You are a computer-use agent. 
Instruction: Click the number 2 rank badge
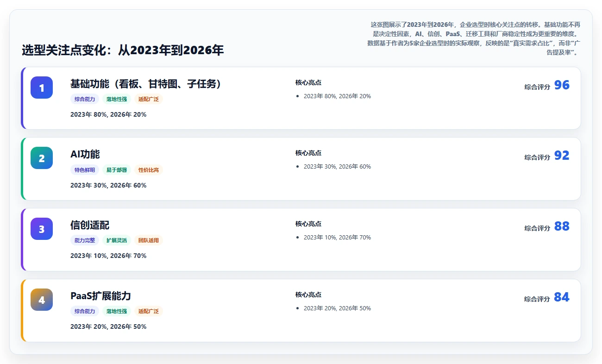click(42, 158)
